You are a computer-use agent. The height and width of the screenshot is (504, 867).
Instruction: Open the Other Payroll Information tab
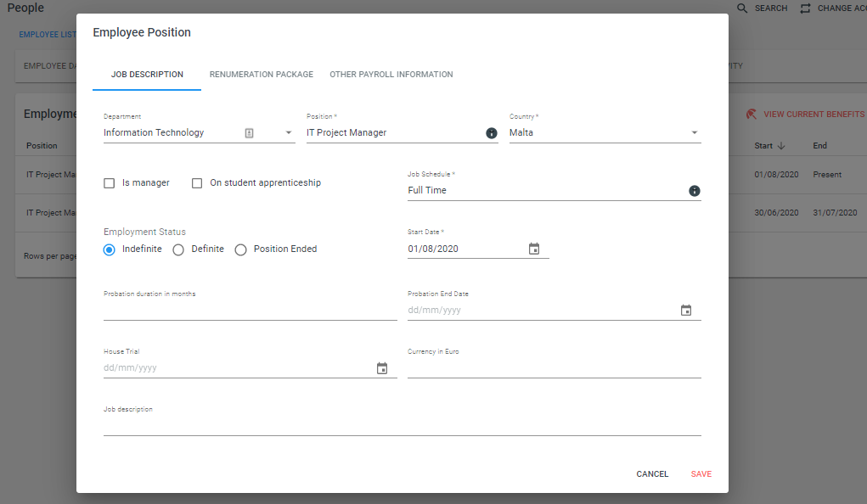pyautogui.click(x=391, y=74)
